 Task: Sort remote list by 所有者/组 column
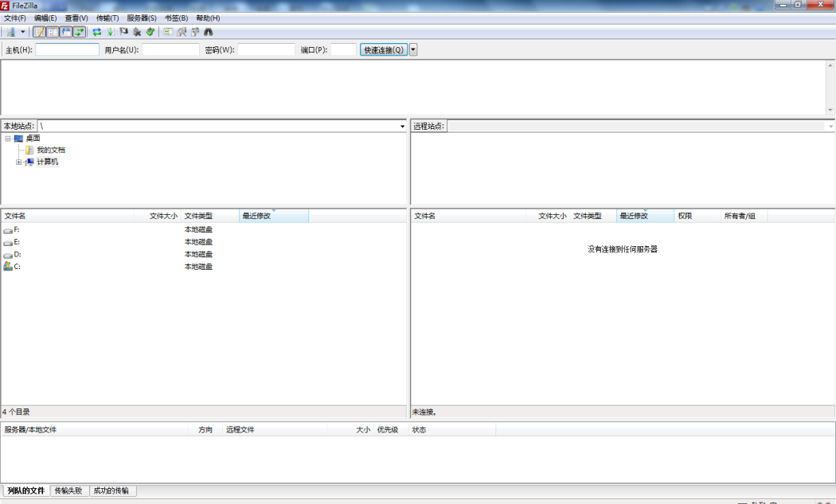(x=744, y=216)
